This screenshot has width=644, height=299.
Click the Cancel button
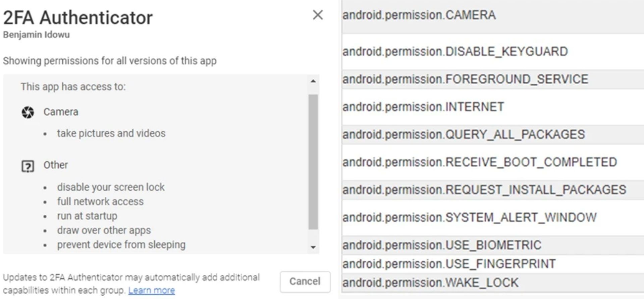305,282
